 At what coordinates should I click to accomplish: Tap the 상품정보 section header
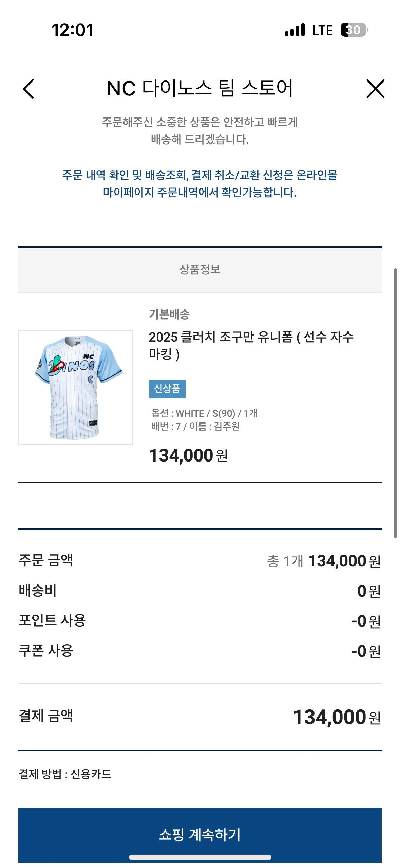(x=200, y=270)
